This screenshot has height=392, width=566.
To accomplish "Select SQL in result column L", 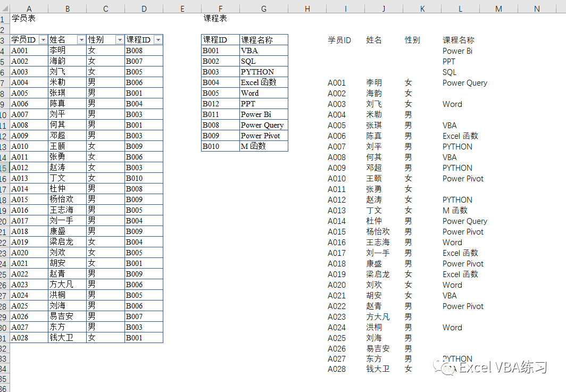I will tap(450, 72).
